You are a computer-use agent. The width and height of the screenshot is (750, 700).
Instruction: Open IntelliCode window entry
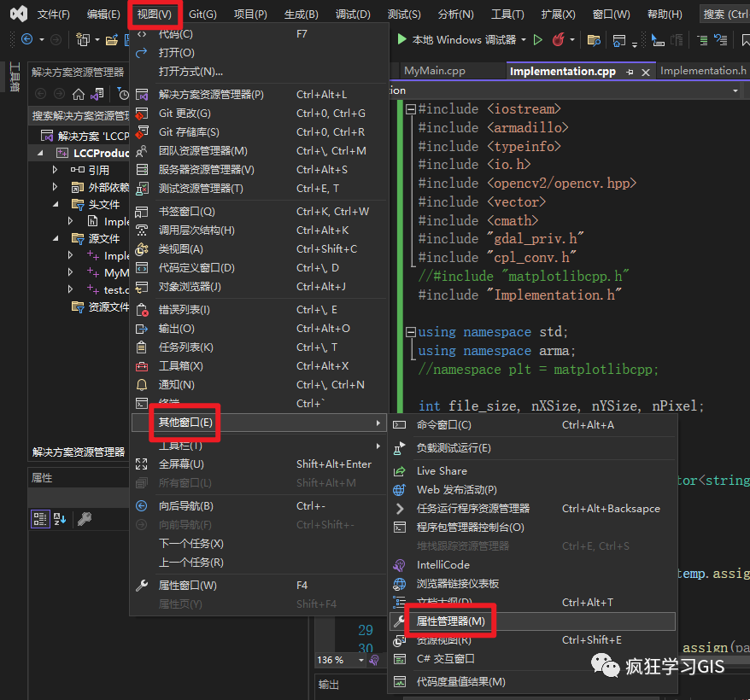[x=532, y=564]
